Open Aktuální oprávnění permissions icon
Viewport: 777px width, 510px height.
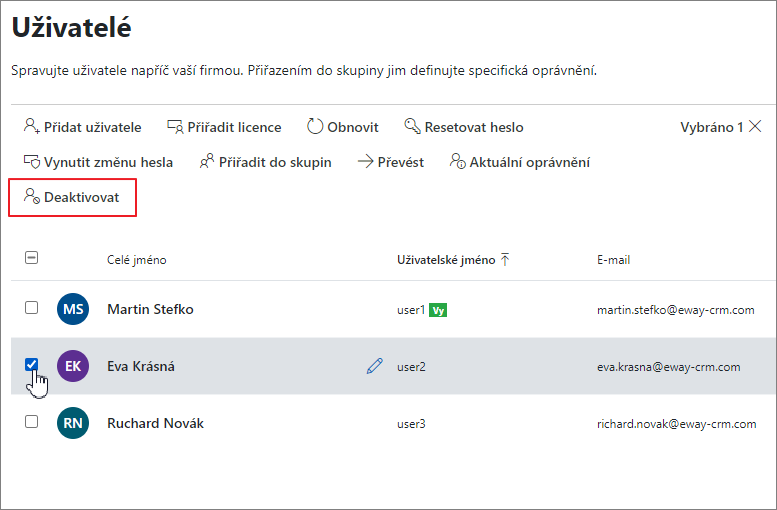coord(457,161)
